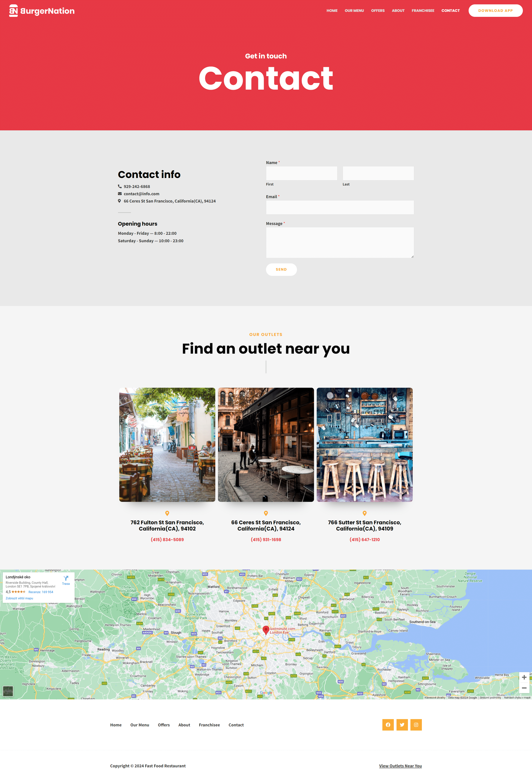This screenshot has width=532, height=782.
Task: Click the location pin beside 66 Ceres St
Action: [x=119, y=201]
